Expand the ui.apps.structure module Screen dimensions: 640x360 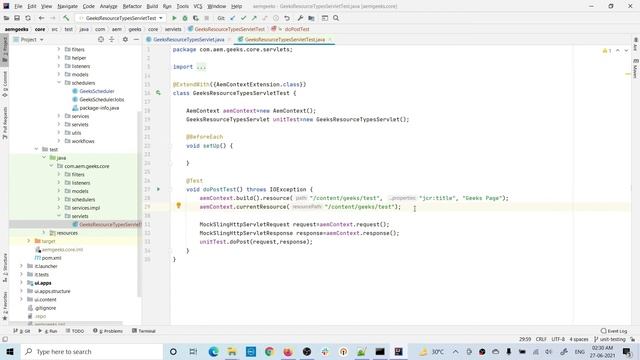coord(22,291)
